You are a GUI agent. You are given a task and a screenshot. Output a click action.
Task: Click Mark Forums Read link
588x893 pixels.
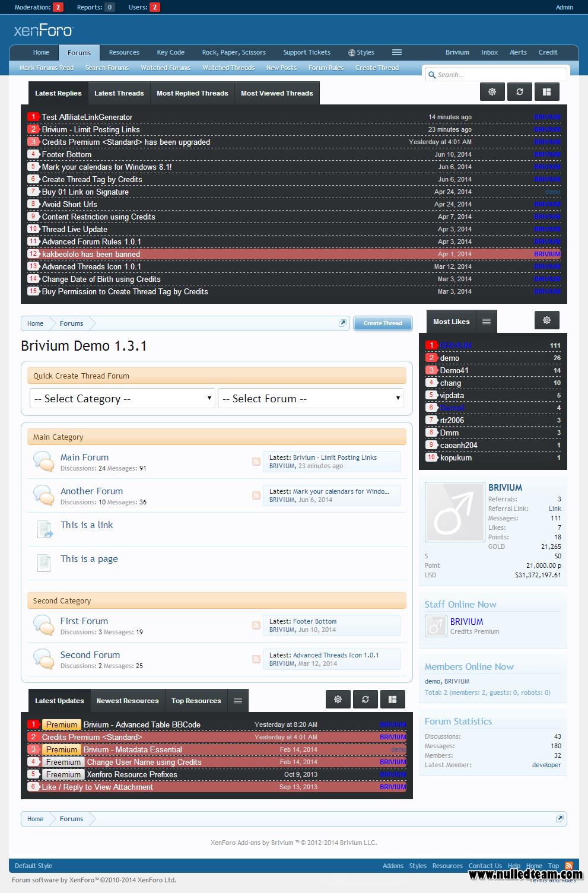[x=46, y=68]
